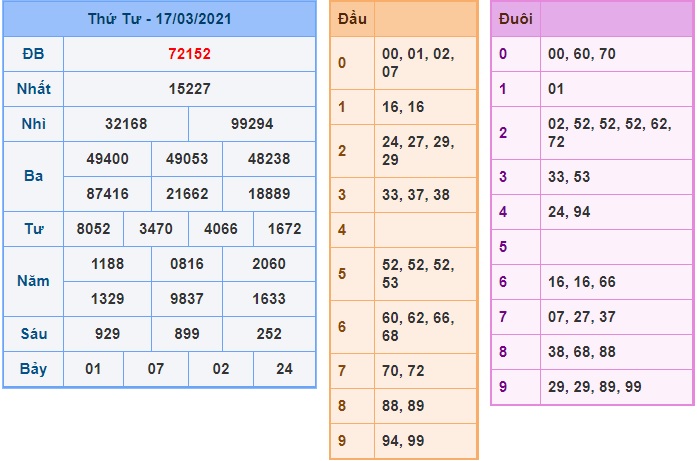This screenshot has width=697, height=461.
Task: Select Đuôi values '38, 68, 88'
Action: point(582,352)
